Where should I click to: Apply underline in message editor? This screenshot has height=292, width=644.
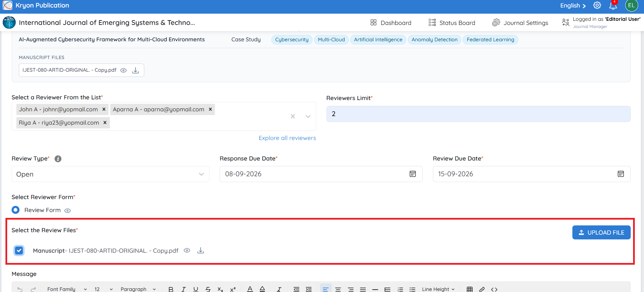pyautogui.click(x=195, y=289)
